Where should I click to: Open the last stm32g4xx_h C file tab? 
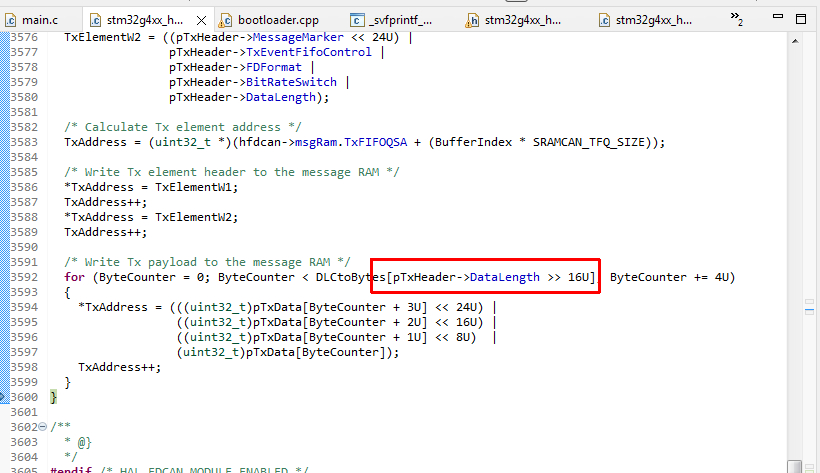coord(646,20)
